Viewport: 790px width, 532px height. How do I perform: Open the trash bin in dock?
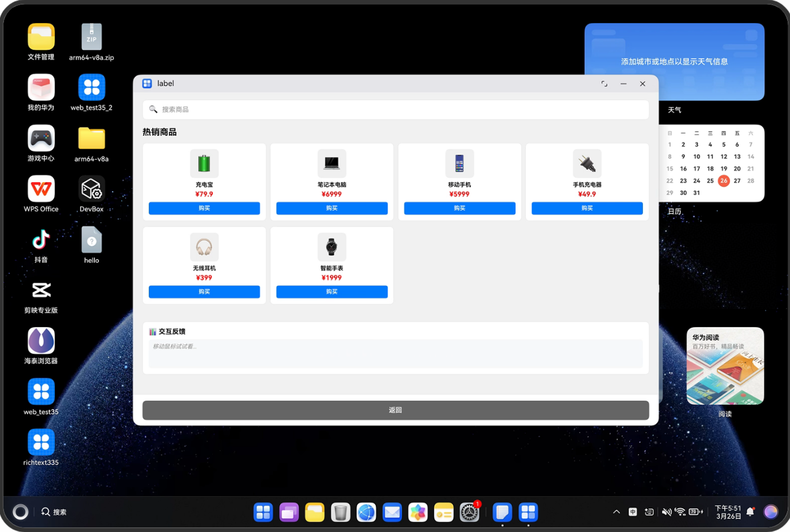(x=340, y=512)
